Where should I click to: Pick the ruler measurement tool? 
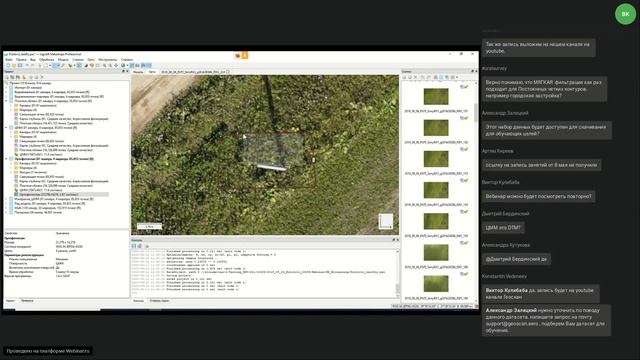pos(63,65)
